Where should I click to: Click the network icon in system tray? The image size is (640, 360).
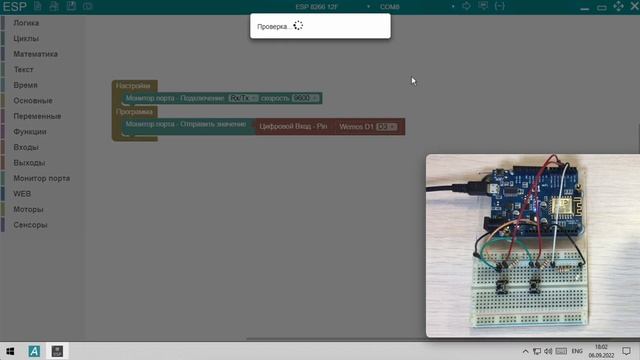(x=537, y=351)
